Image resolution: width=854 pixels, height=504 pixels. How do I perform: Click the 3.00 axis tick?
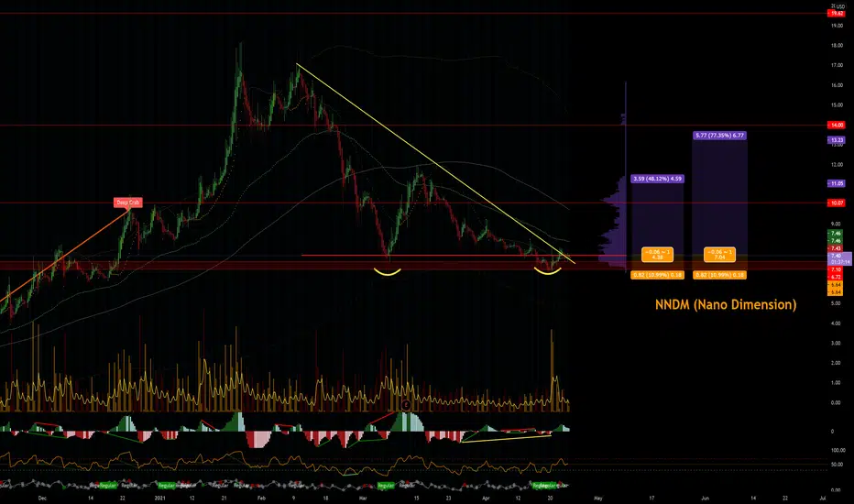click(x=836, y=344)
